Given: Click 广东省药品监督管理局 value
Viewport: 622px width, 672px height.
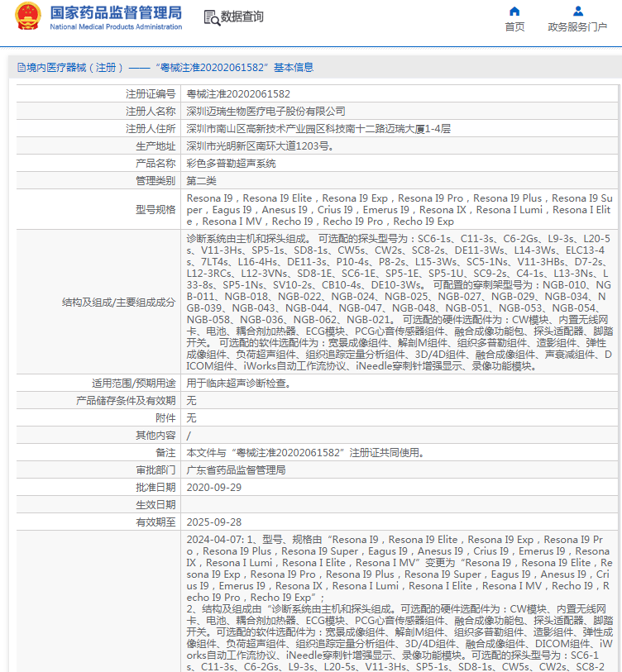Looking at the screenshot, I should (x=236, y=470).
